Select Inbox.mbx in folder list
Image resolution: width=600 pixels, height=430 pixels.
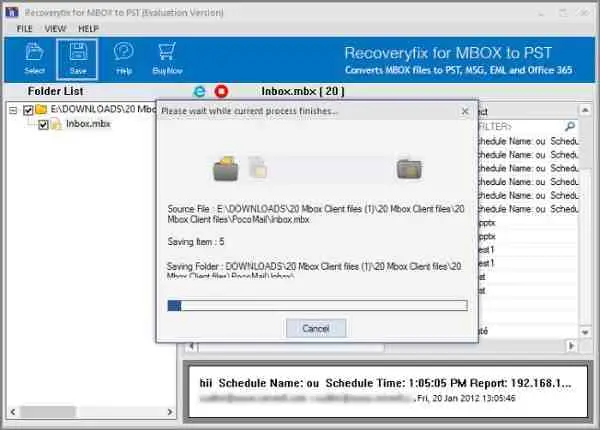click(88, 124)
